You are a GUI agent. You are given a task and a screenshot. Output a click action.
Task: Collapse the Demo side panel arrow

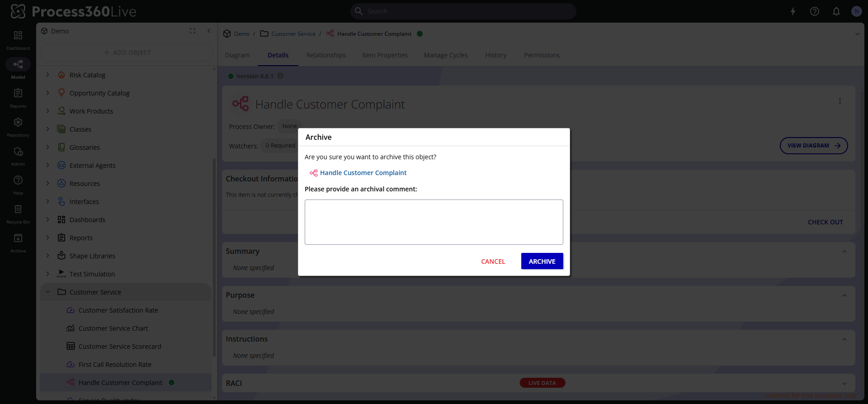[209, 31]
